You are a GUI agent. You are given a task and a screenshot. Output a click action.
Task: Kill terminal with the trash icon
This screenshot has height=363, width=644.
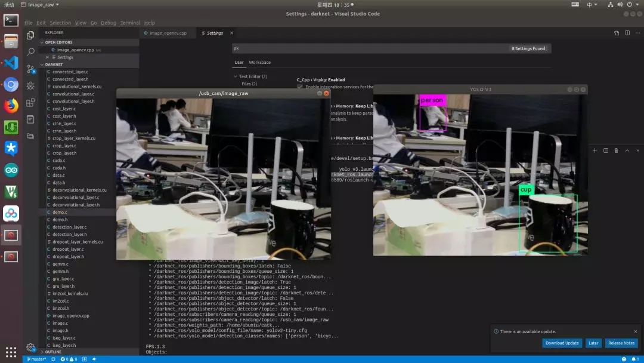[616, 150]
